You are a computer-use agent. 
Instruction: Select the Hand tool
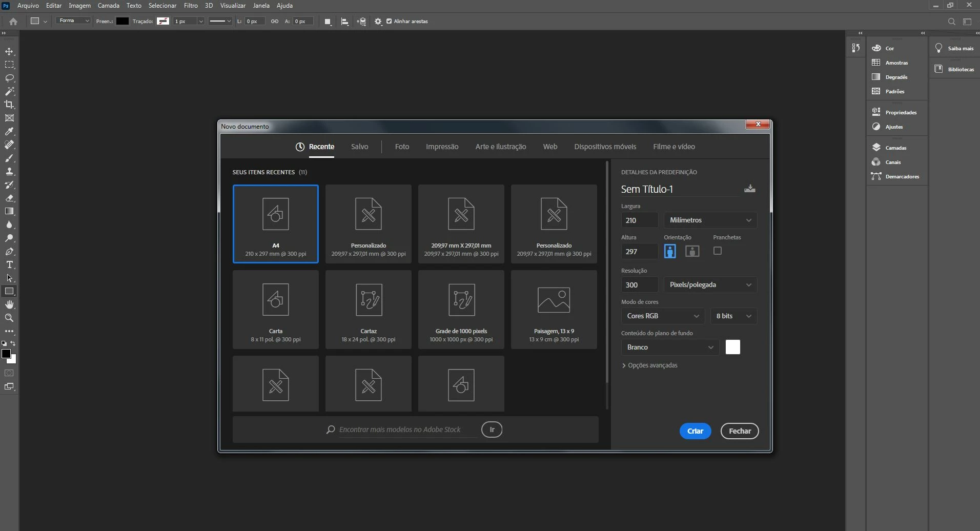9,304
